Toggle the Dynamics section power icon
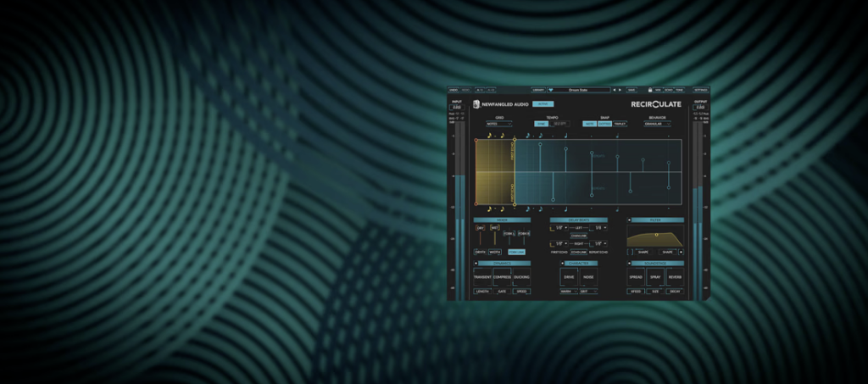The image size is (868, 384). (476, 264)
